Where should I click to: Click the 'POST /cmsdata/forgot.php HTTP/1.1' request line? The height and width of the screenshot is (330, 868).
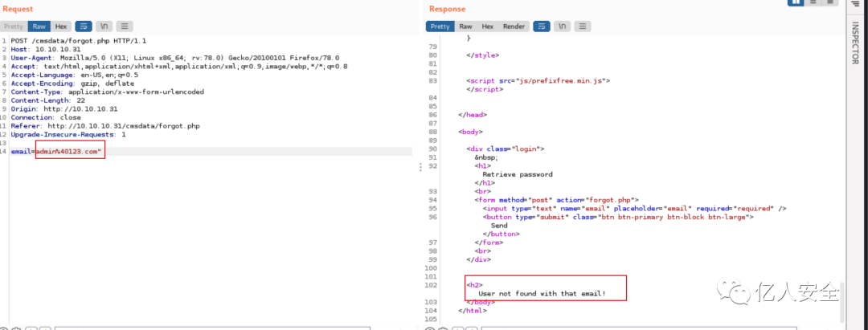(x=79, y=41)
